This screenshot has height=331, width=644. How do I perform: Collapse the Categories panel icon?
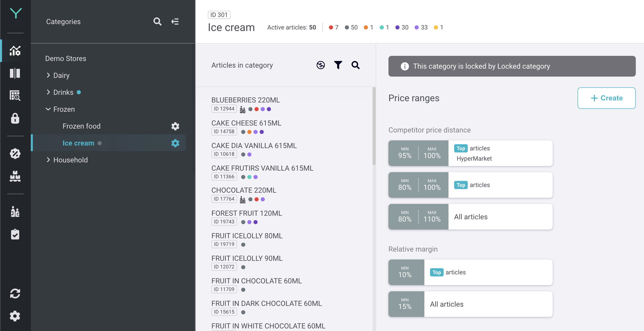pyautogui.click(x=175, y=22)
